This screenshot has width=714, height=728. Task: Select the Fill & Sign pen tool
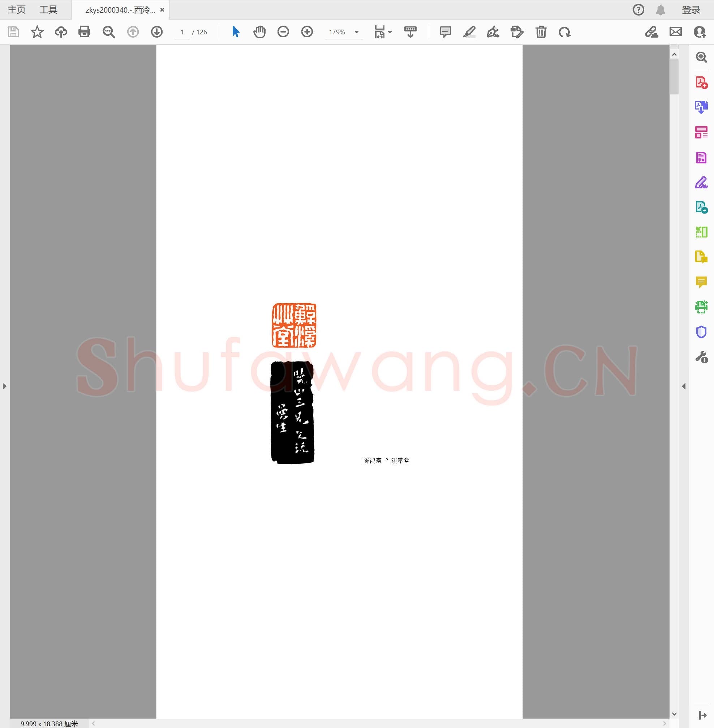[493, 32]
